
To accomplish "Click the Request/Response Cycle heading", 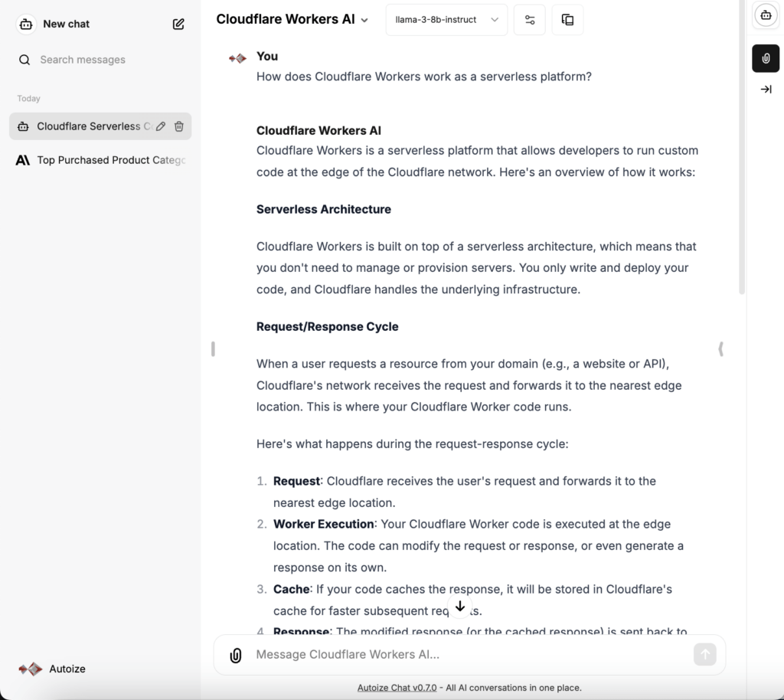I will point(328,326).
